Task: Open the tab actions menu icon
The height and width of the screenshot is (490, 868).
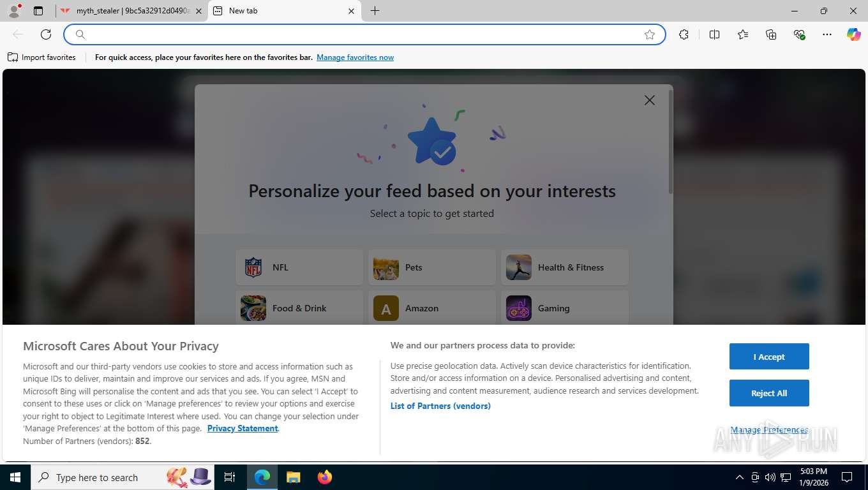Action: 38,11
